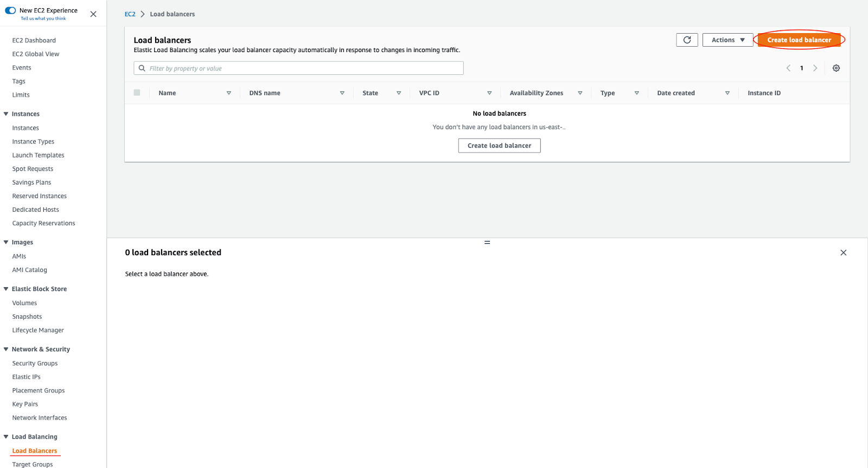Open Savings Plans
The width and height of the screenshot is (868, 468).
[x=31, y=182]
